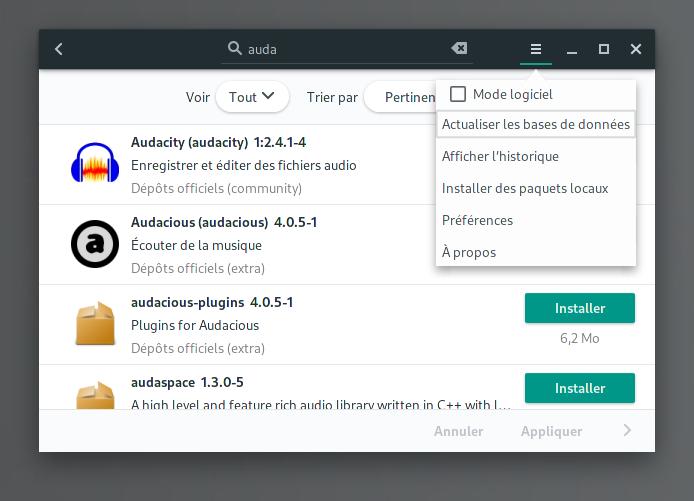Select the Audacity (audacity) 1:2.4.1-4 title
This screenshot has width=694, height=501.
point(218,143)
